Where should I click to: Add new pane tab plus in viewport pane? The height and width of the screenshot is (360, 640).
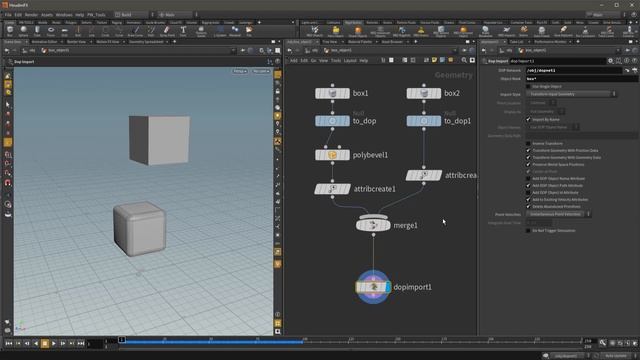click(174, 42)
